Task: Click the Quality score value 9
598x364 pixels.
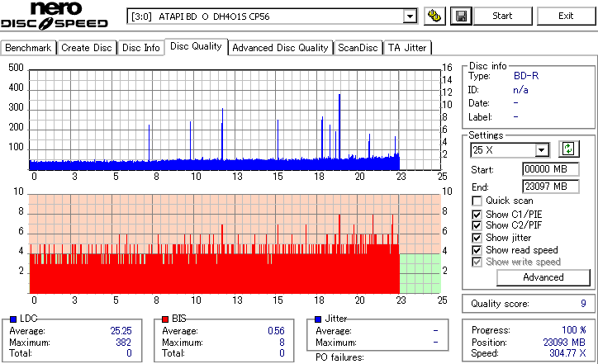Action: (x=583, y=304)
